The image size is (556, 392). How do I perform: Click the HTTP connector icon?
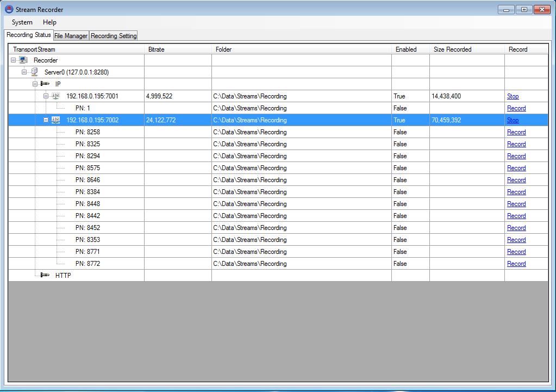(45, 276)
